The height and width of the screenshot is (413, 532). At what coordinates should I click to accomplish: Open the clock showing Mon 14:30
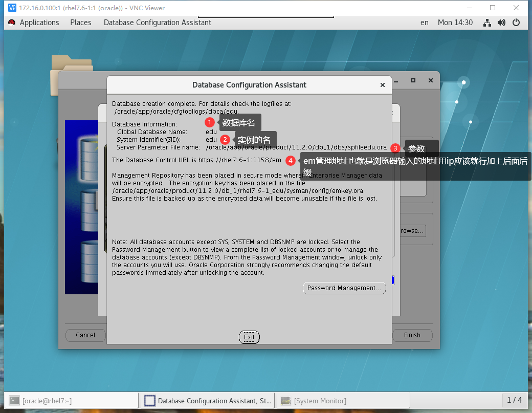tap(455, 23)
